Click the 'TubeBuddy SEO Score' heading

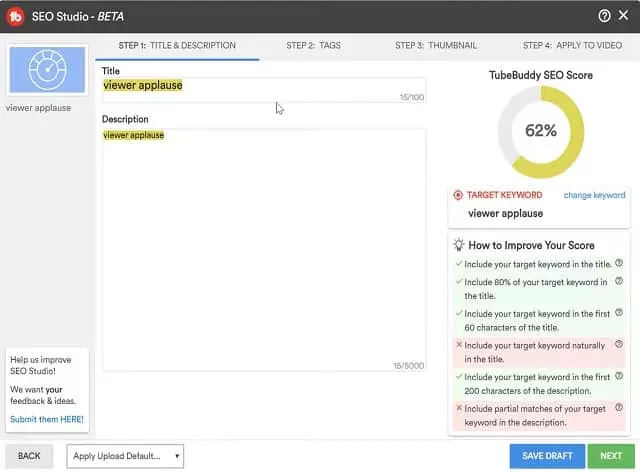(x=541, y=75)
